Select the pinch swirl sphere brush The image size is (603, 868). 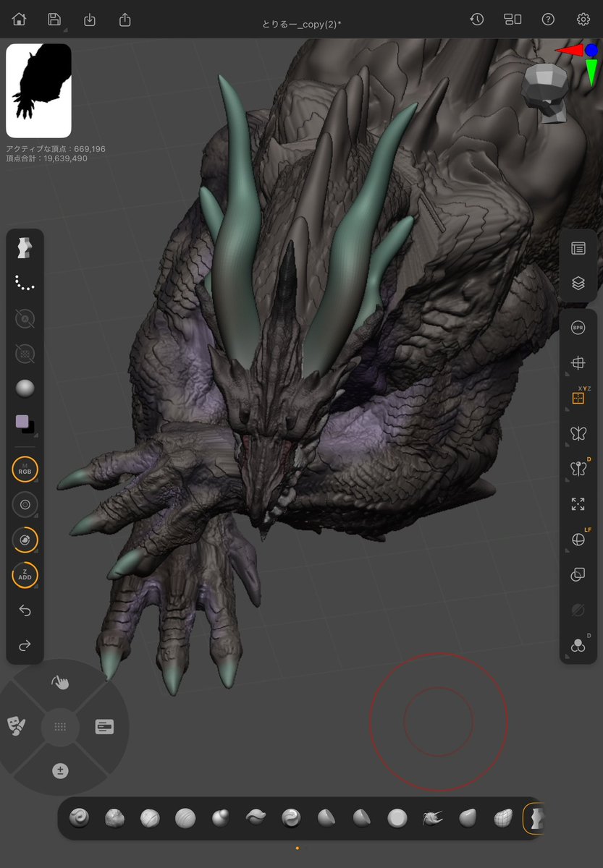point(291,818)
